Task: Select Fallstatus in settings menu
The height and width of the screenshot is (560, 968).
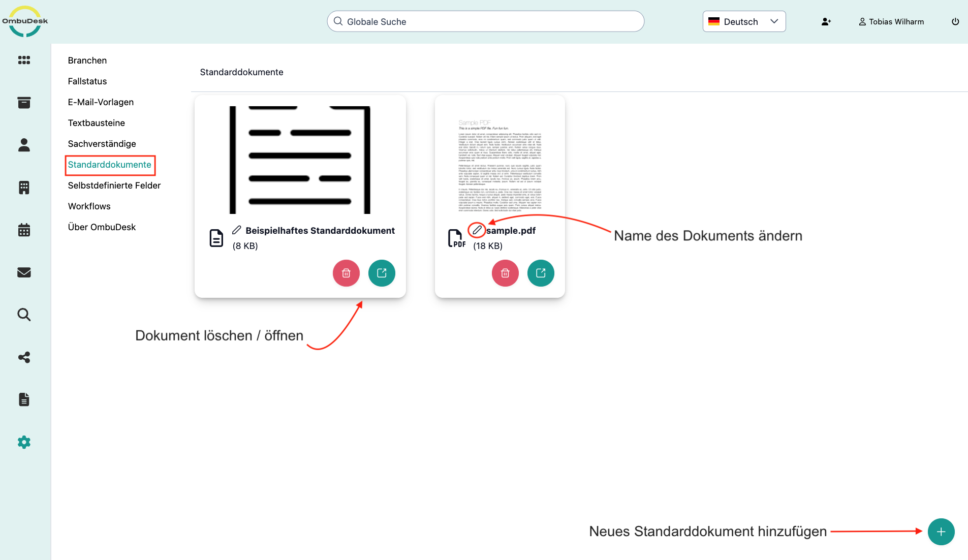Action: [87, 81]
